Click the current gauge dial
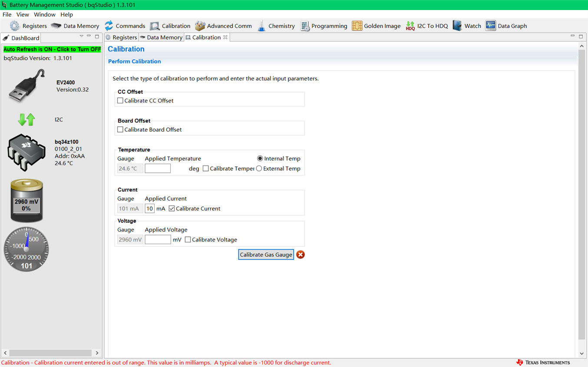This screenshot has height=367, width=588. coord(26,249)
